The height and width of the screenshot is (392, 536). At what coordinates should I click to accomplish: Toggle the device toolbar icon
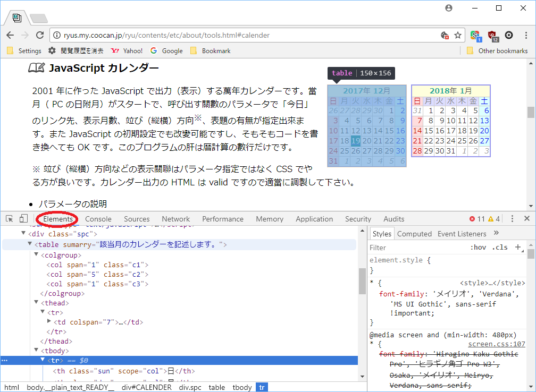pos(23,219)
